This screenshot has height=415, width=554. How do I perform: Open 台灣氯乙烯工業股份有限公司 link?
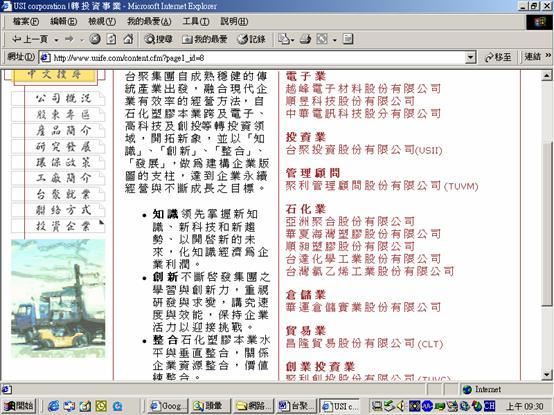pyautogui.click(x=370, y=272)
